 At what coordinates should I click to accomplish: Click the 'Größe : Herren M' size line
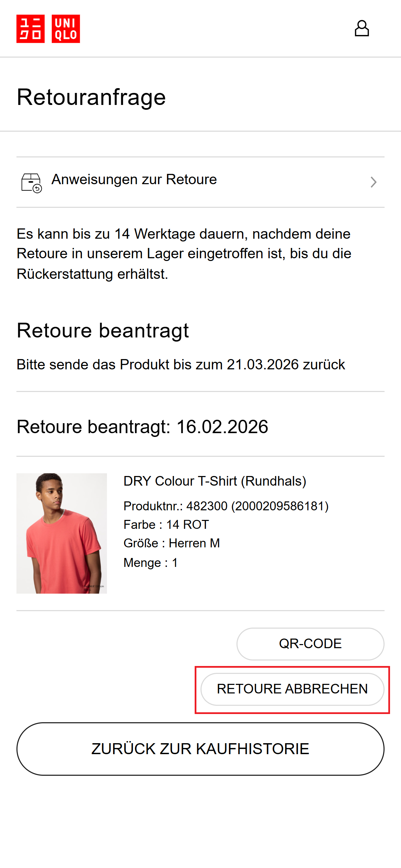pyautogui.click(x=172, y=543)
